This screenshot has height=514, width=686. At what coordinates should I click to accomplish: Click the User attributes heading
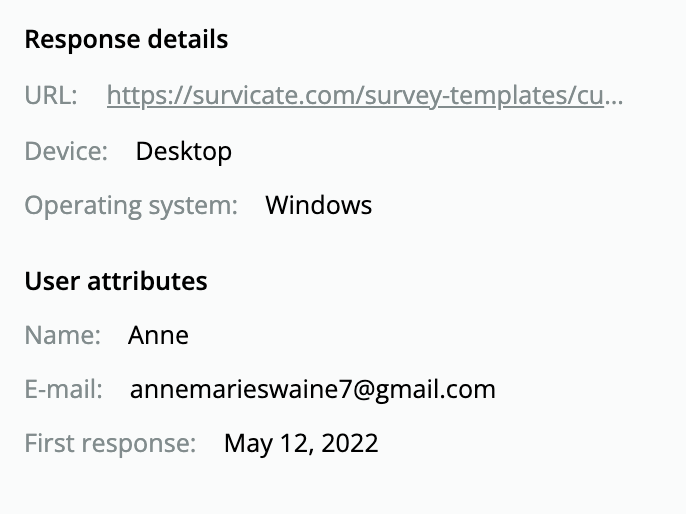tap(116, 281)
